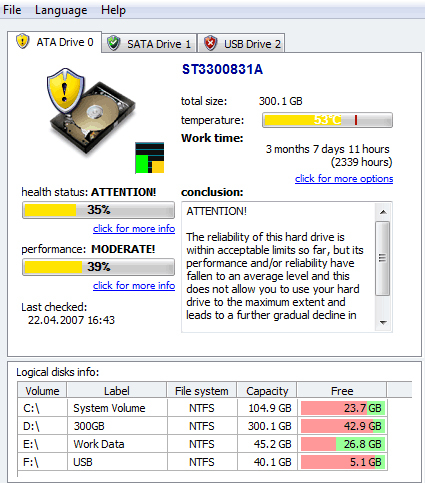Open the Language menu
Viewport: 425px width, 483px height.
click(x=61, y=10)
